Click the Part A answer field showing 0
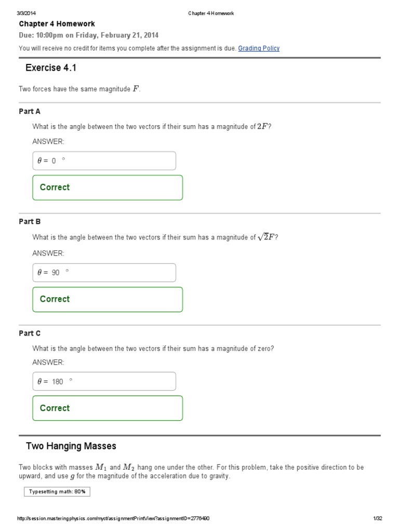This screenshot has height=532, width=399. [104, 161]
